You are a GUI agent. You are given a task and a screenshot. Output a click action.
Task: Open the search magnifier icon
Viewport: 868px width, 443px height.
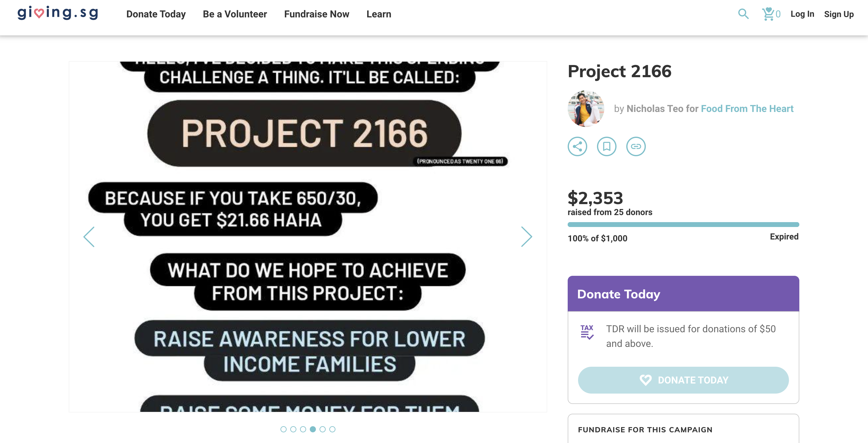point(743,14)
